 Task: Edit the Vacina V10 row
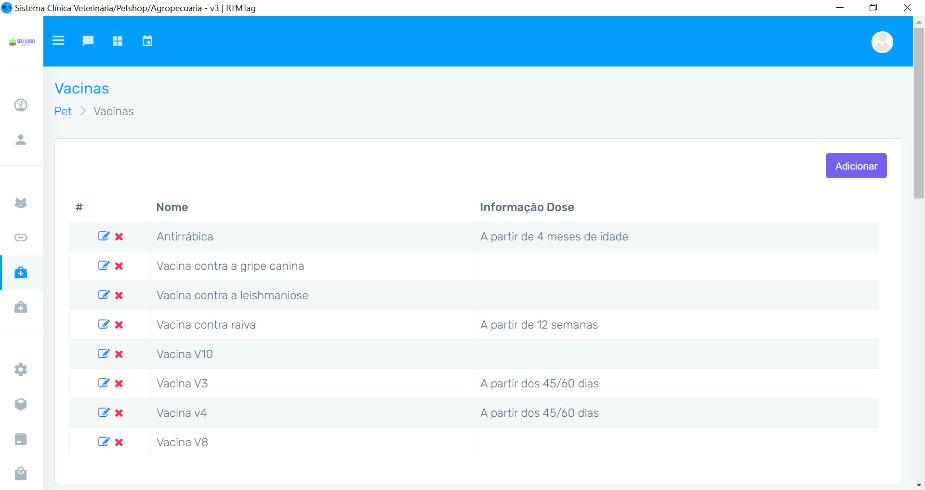pyautogui.click(x=103, y=354)
